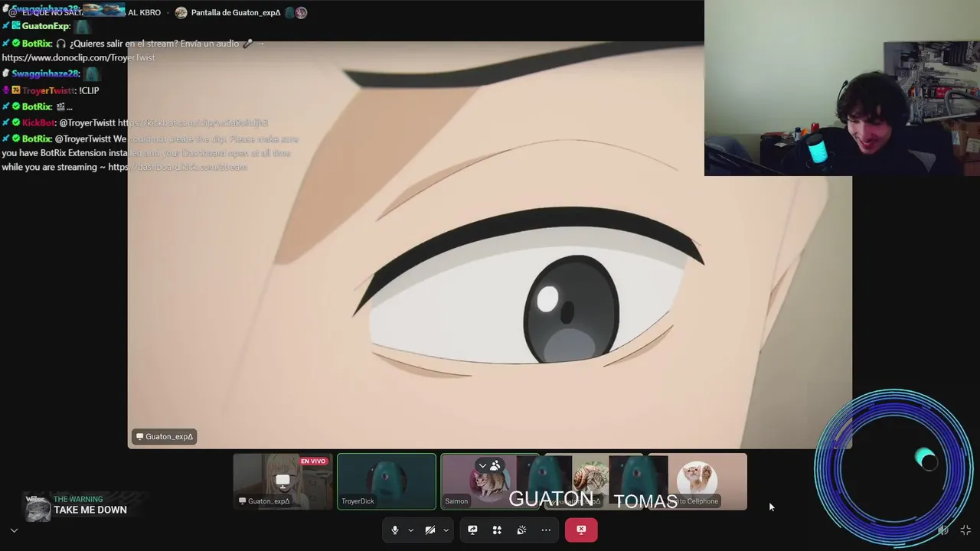Viewport: 980px width, 551px height.
Task: Open the donoclip.com/TroyerTwist link
Action: coord(78,57)
